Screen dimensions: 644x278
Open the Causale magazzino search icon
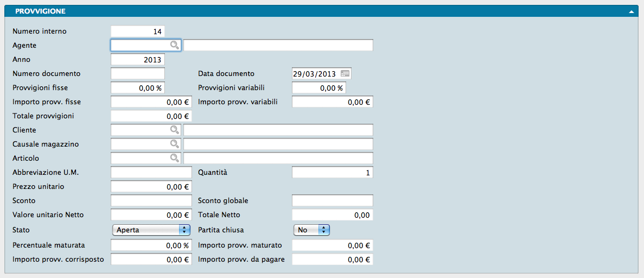click(174, 144)
